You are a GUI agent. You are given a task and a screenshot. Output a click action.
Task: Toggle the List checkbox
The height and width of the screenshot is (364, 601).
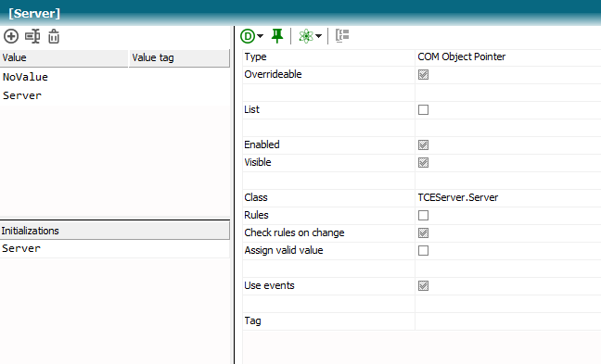[423, 110]
